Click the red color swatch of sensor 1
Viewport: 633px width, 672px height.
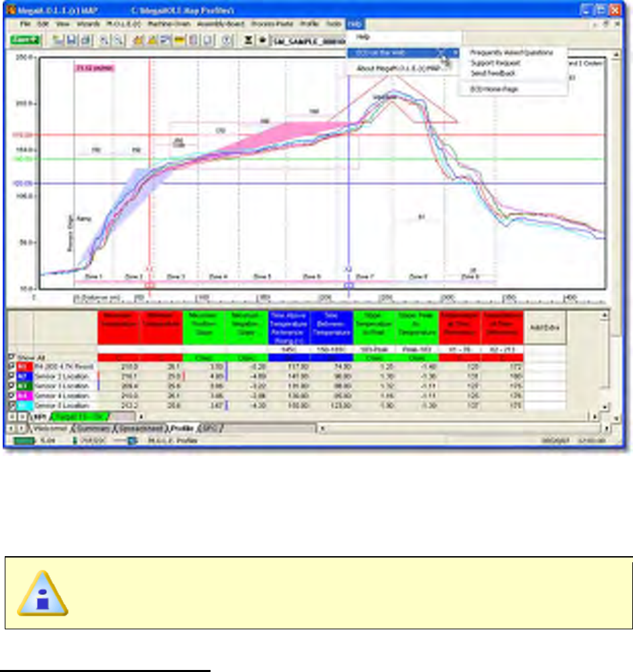point(24,367)
